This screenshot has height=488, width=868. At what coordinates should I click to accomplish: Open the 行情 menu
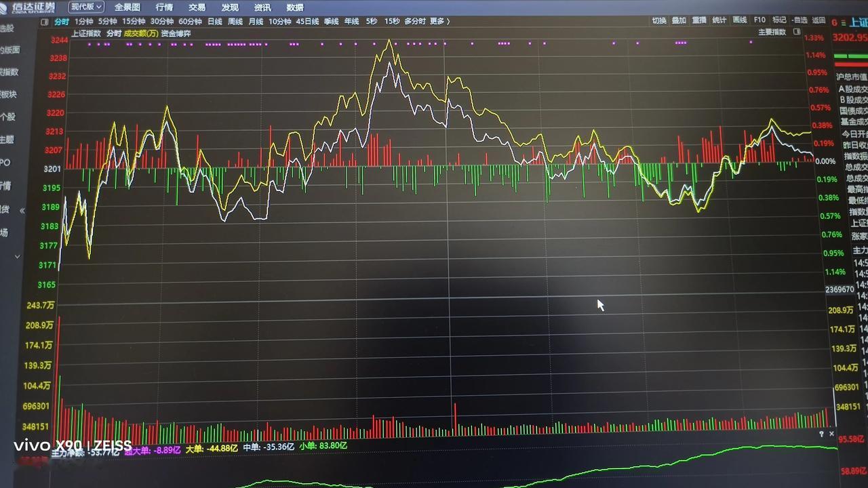(x=164, y=7)
